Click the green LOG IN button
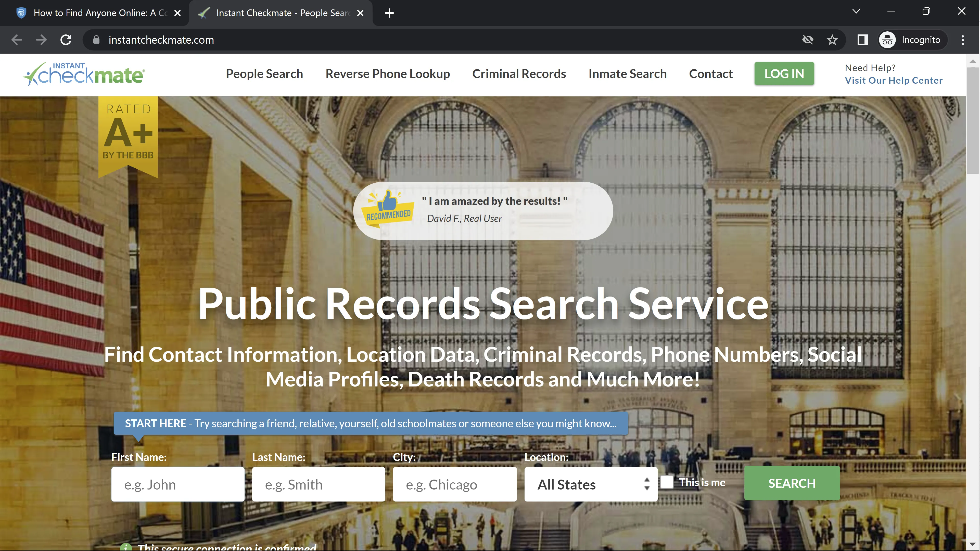Screen dimensions: 980x551 pos(784,73)
